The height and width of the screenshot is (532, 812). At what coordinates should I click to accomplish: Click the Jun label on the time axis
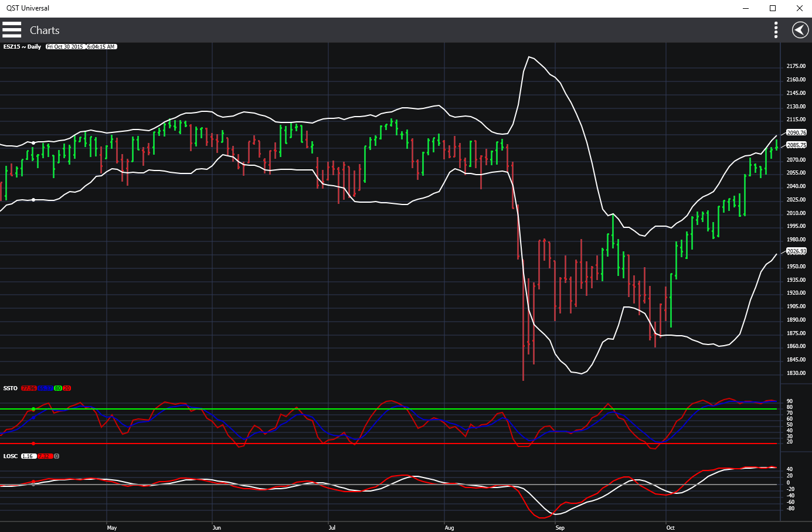pos(217,528)
